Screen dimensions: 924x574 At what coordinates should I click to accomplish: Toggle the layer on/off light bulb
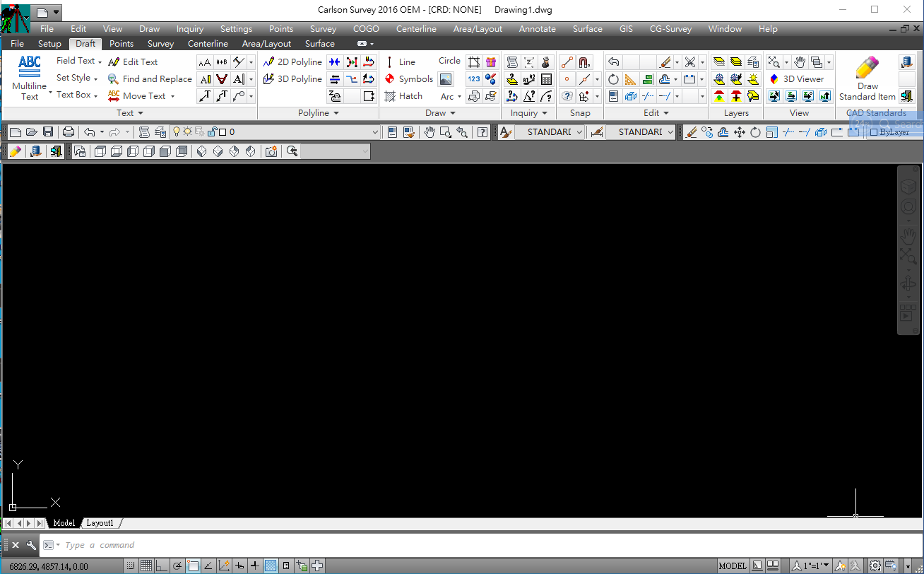pyautogui.click(x=176, y=132)
